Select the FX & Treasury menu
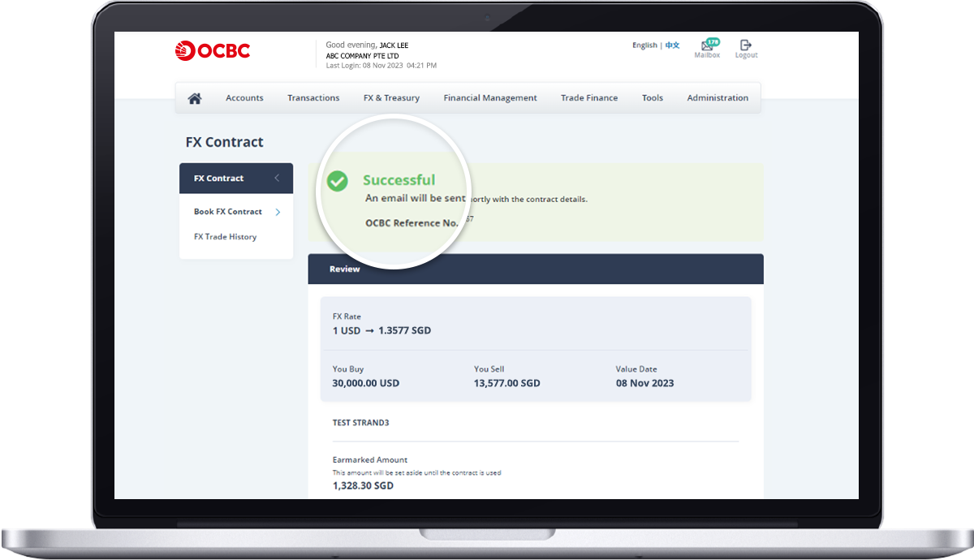The image size is (974, 560). [x=391, y=98]
